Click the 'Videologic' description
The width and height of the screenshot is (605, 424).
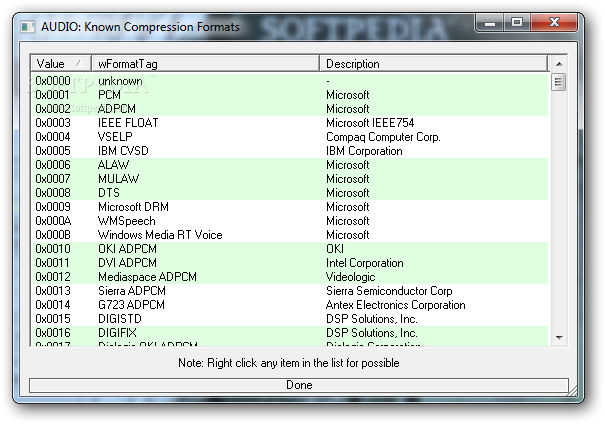click(x=350, y=277)
